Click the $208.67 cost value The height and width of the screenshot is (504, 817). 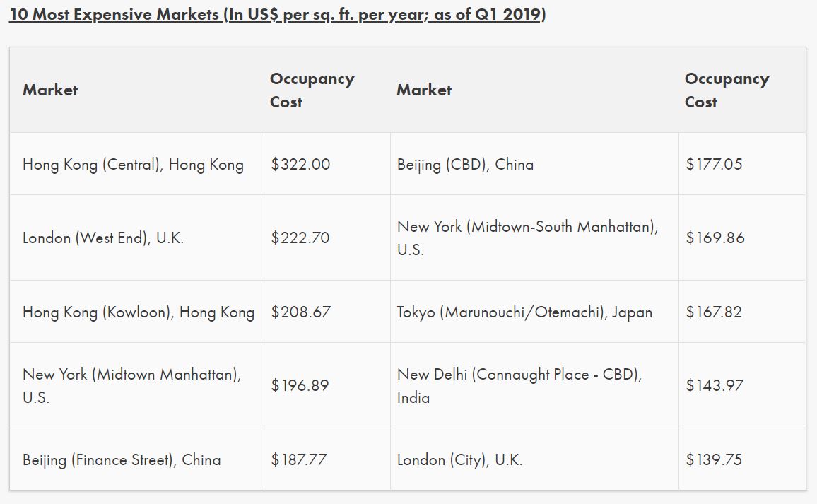(300, 312)
